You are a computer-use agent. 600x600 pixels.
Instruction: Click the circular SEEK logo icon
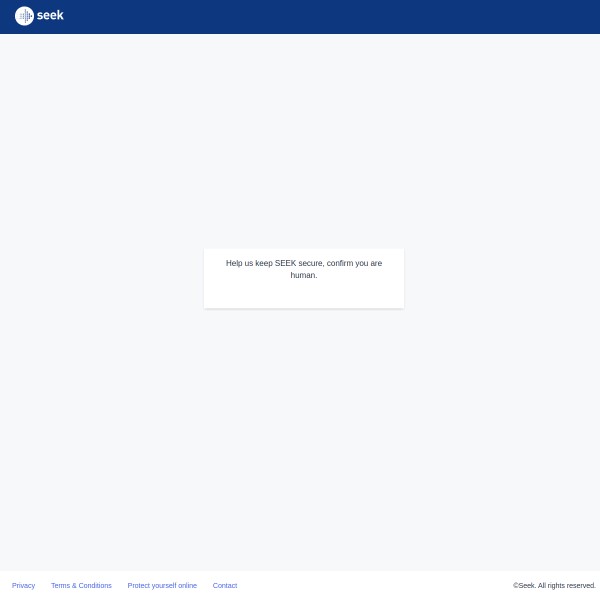(x=24, y=16)
